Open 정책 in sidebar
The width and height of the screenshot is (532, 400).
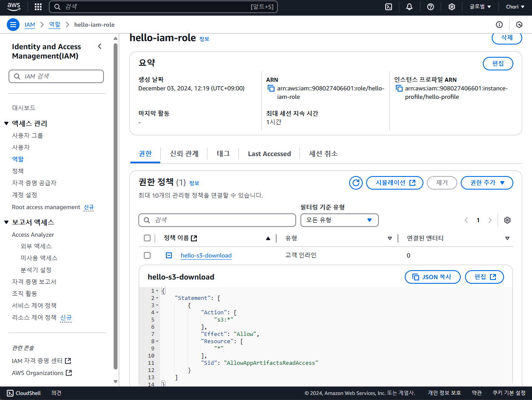click(x=18, y=171)
